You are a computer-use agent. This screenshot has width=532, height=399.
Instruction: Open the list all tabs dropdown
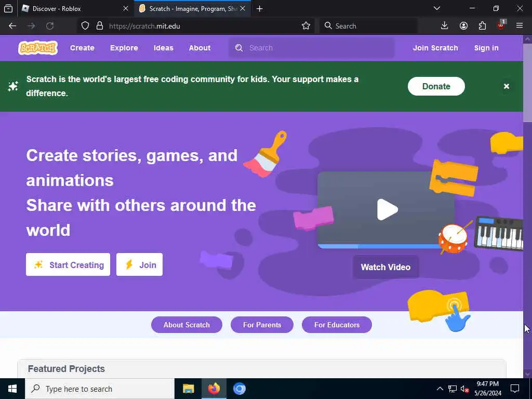tap(437, 8)
